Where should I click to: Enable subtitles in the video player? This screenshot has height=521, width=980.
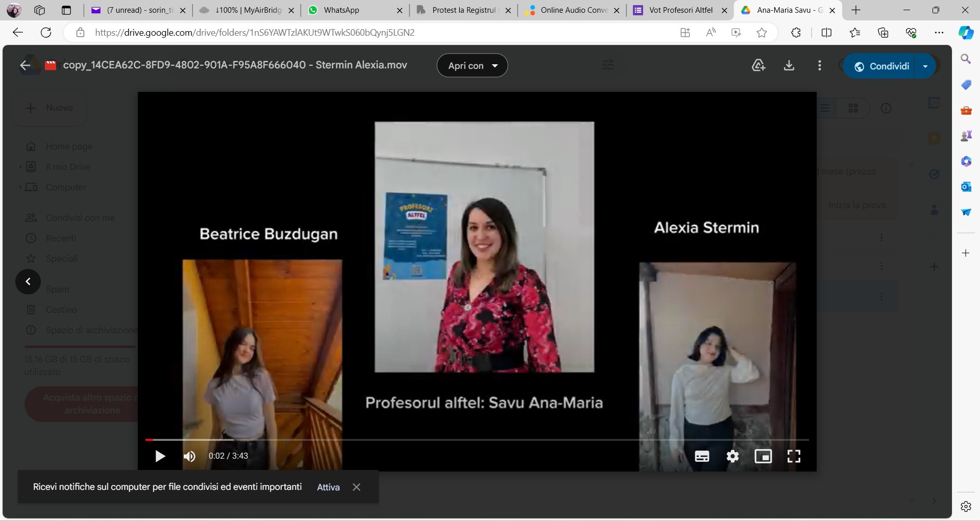[702, 456]
